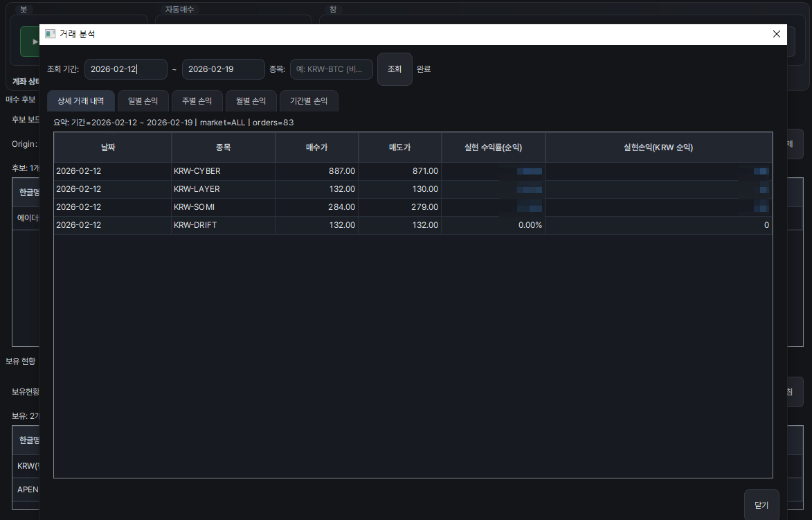Click the 실현 수익률(순익) column header

point(493,147)
